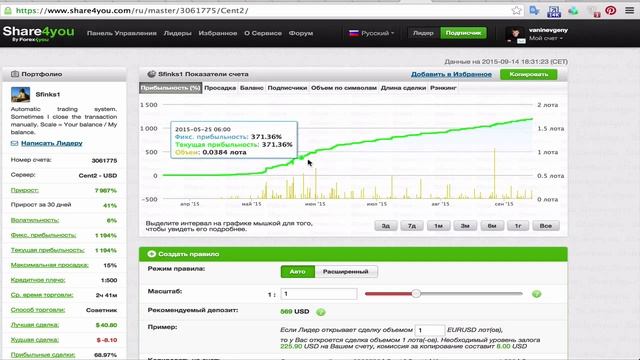Click the Масштаб value input field
This screenshot has width=640, height=360.
(x=319, y=294)
